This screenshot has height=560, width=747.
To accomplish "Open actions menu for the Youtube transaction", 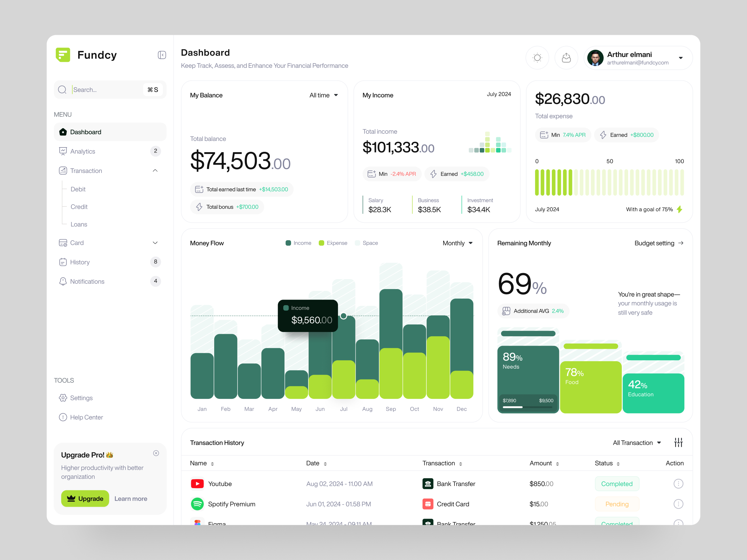I will (679, 483).
